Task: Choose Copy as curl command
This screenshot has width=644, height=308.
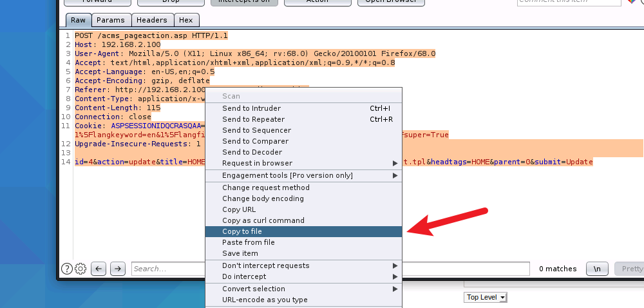Action: tap(263, 220)
